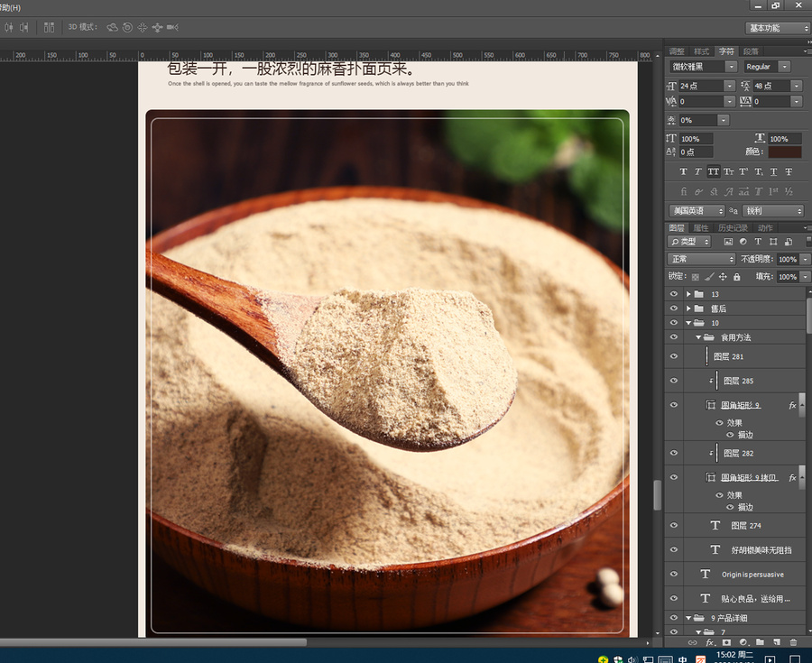The image size is (812, 663).
Task: Open the 锐利 anti-aliasing dropdown
Action: coord(772,211)
